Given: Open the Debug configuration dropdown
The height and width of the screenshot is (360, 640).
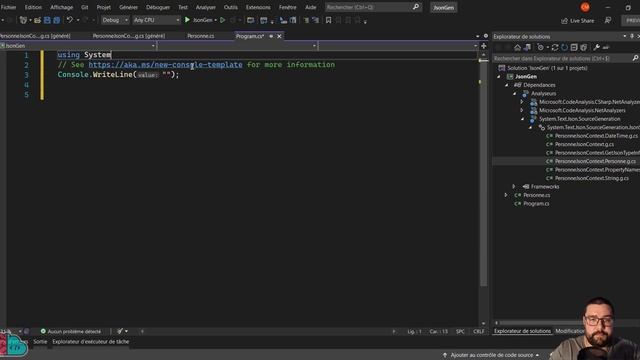Looking at the screenshot, I should (115, 20).
